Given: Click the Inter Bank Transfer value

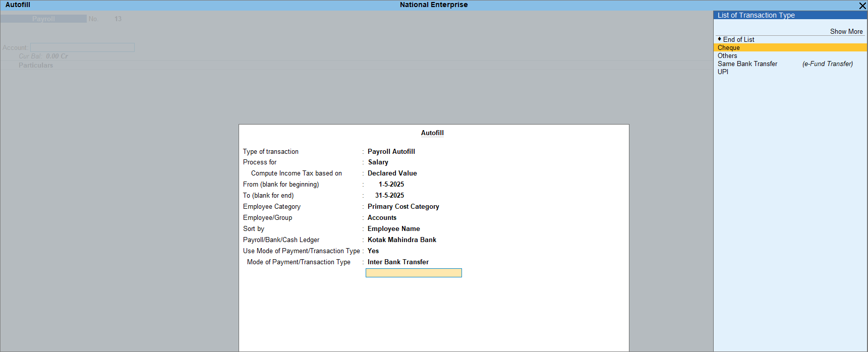Looking at the screenshot, I should [398, 262].
